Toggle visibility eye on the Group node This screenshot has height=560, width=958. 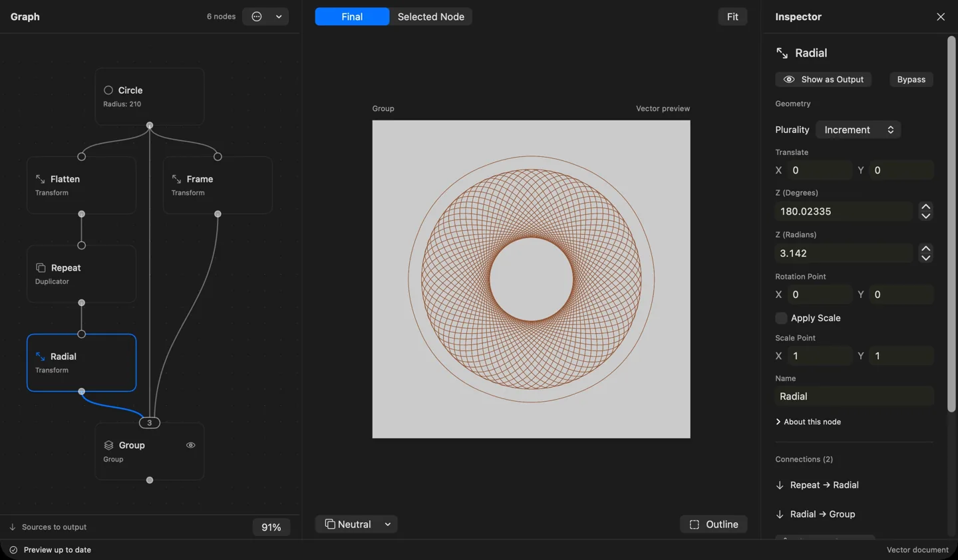click(191, 446)
